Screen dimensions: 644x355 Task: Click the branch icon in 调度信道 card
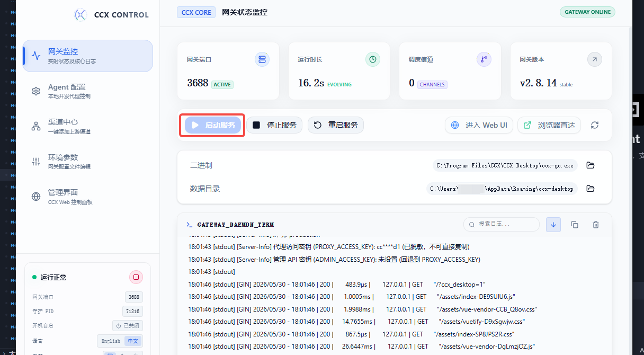(x=484, y=59)
